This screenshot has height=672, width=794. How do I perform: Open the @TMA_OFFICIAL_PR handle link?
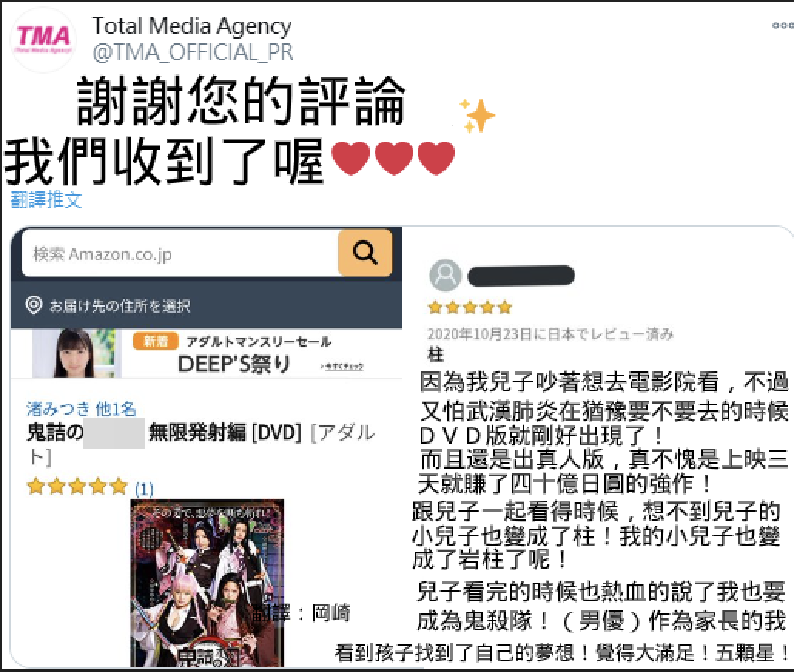(x=193, y=52)
